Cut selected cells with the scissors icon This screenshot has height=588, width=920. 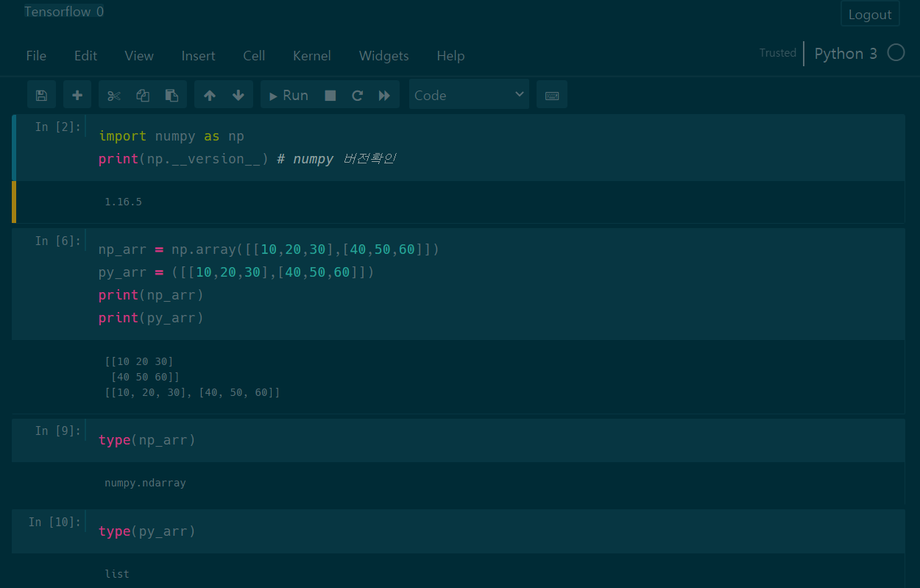(113, 95)
